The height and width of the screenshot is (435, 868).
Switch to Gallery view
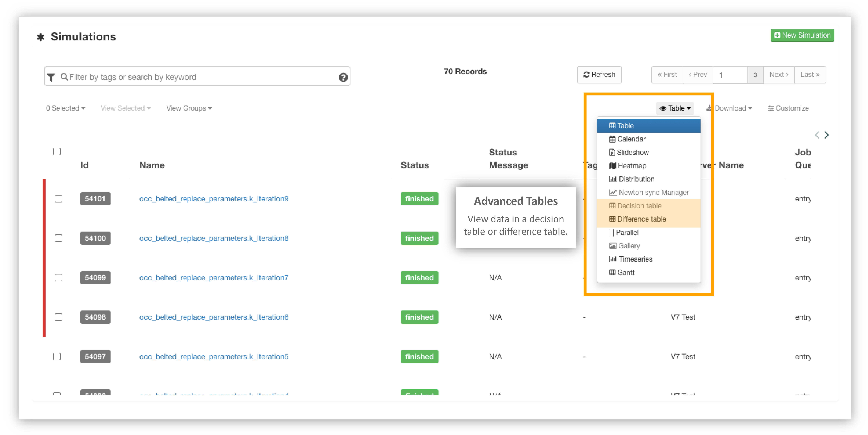[x=649, y=246]
